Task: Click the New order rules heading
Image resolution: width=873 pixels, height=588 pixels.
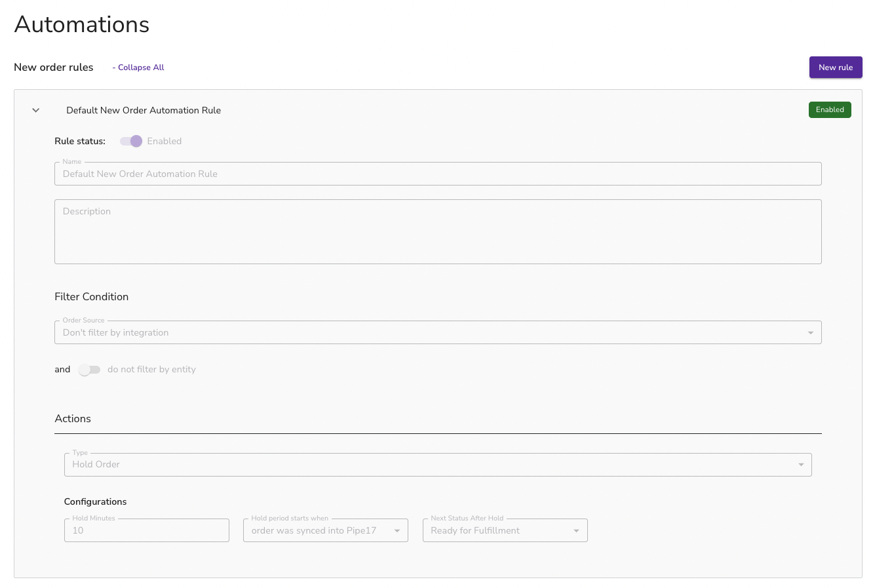Action: pyautogui.click(x=54, y=68)
